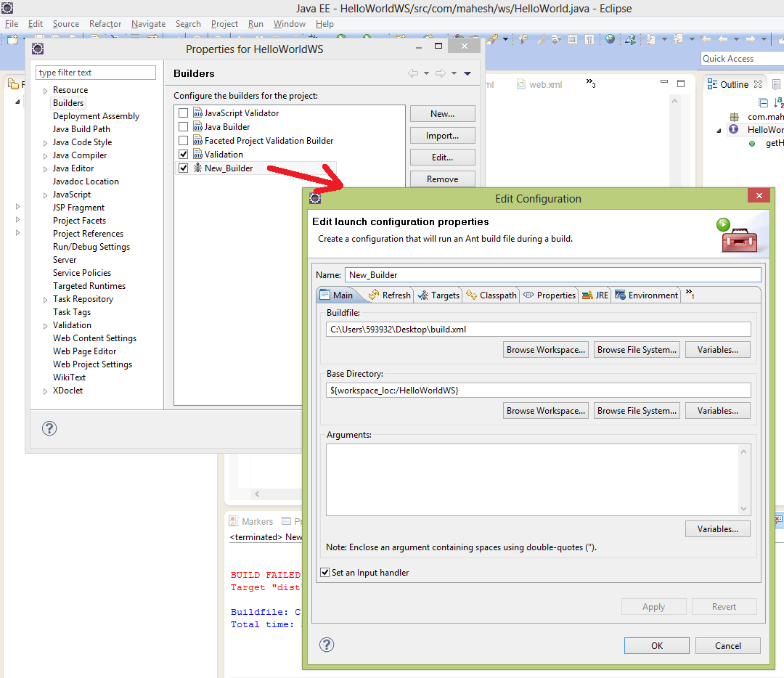This screenshot has height=678, width=784.
Task: Click the New... builder button
Action: coord(443,113)
